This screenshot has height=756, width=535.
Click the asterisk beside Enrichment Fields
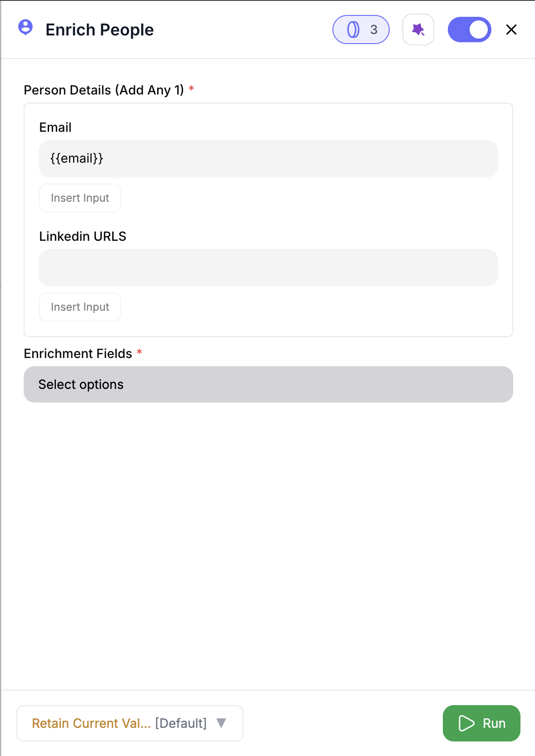(x=139, y=352)
